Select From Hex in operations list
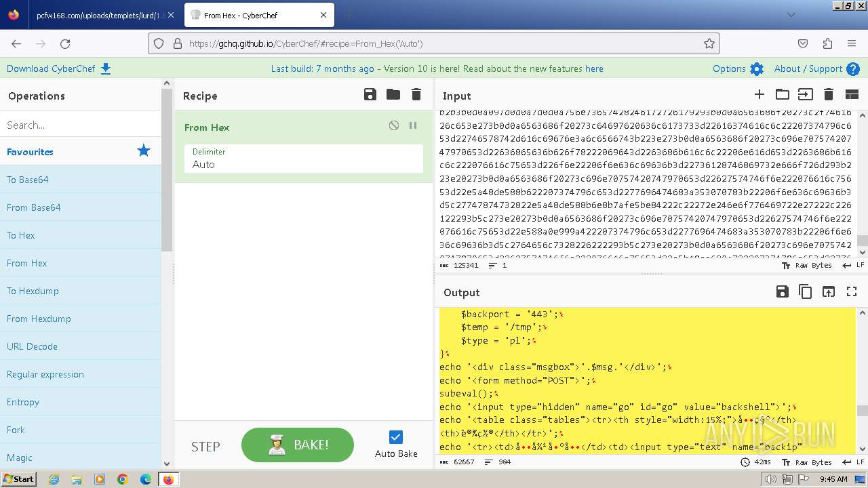Viewport: 868px width, 488px height. tap(80, 263)
